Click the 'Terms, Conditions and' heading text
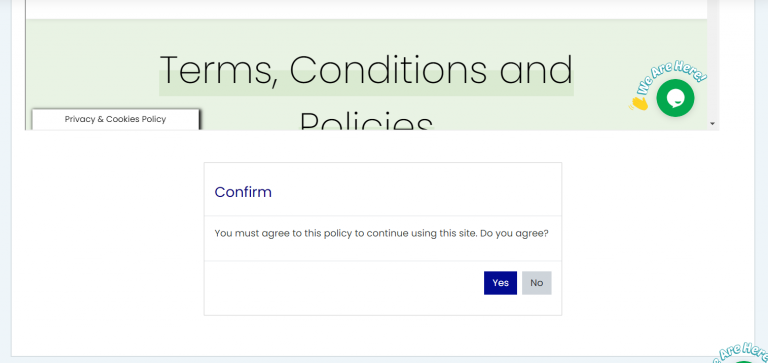 (366, 70)
